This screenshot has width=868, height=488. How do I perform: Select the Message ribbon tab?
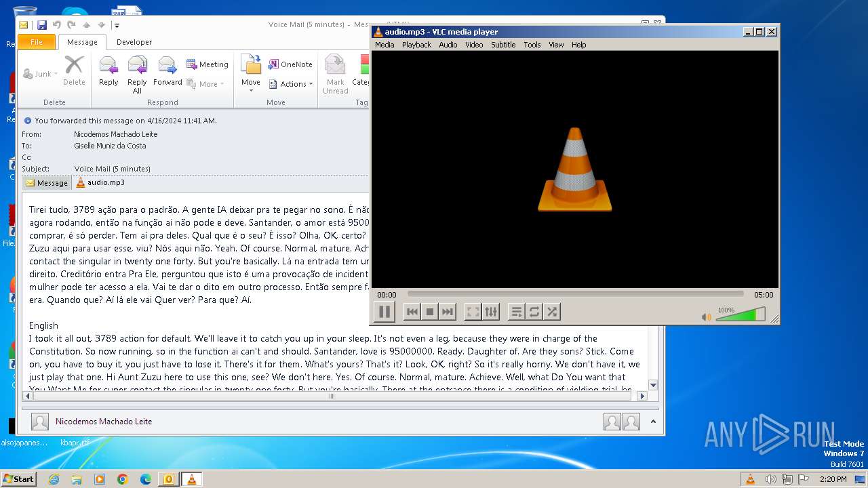82,42
